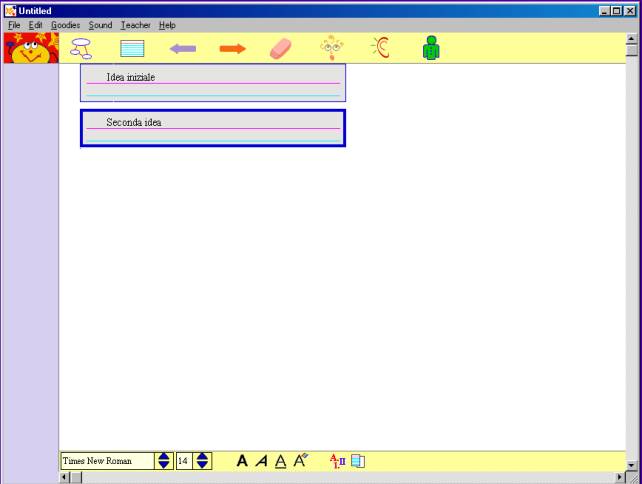Image resolution: width=642 pixels, height=484 pixels.
Task: Click the A-1-II prefix numbering icon
Action: (337, 461)
